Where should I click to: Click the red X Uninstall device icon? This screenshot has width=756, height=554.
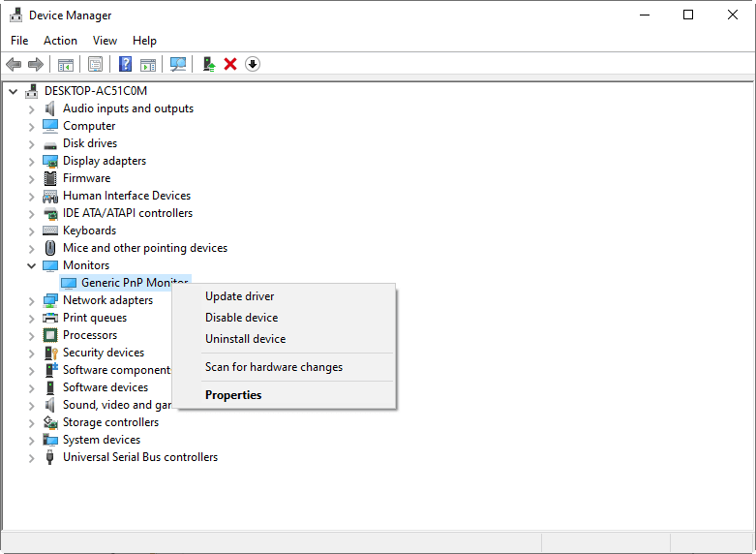click(x=230, y=64)
